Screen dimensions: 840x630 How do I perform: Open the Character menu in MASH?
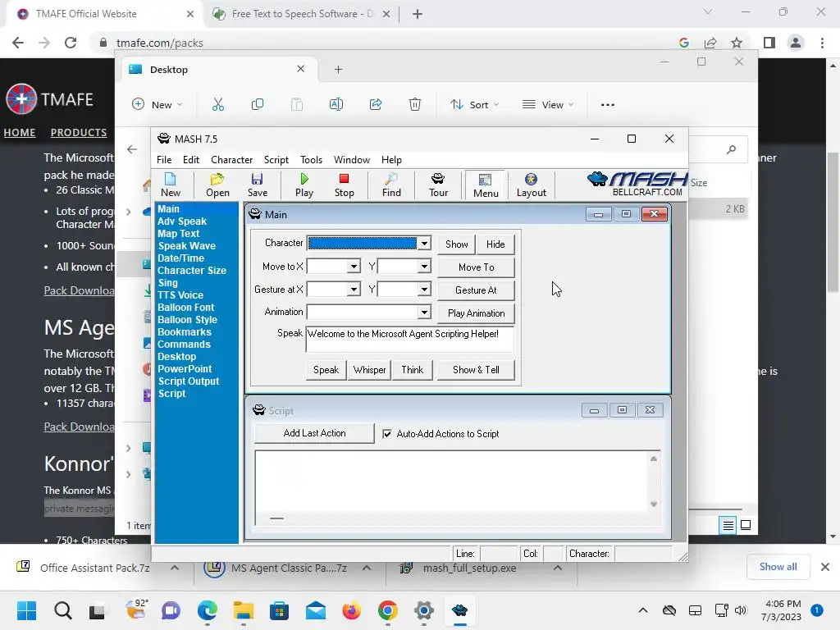231,160
